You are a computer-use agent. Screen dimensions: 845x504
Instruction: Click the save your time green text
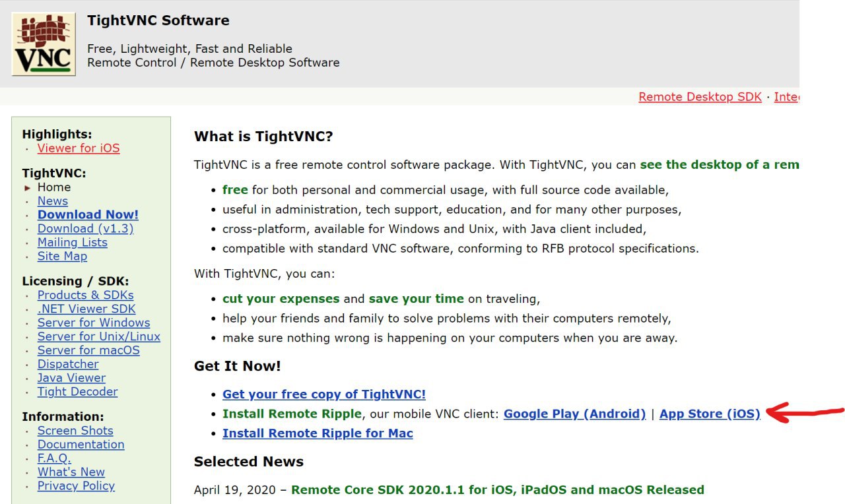click(416, 299)
